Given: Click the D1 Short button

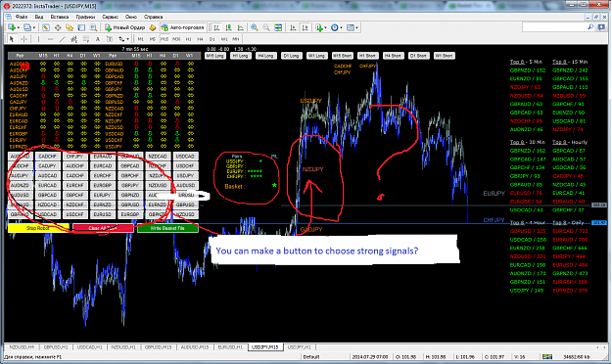Looking at the screenshot, I should pyautogui.click(x=418, y=56).
